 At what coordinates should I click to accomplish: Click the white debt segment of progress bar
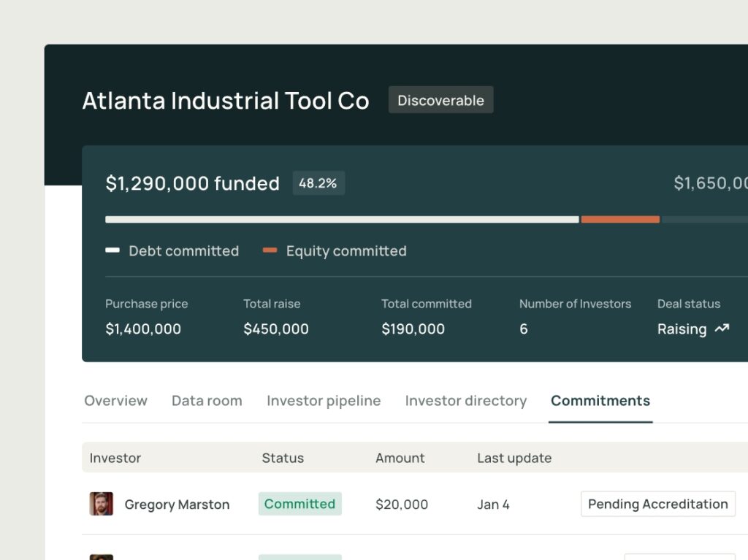[342, 219]
